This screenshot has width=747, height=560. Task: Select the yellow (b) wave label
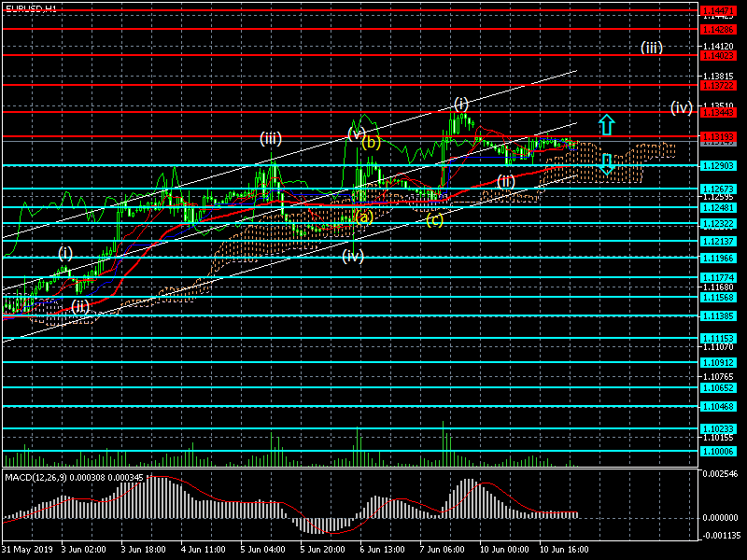point(371,143)
